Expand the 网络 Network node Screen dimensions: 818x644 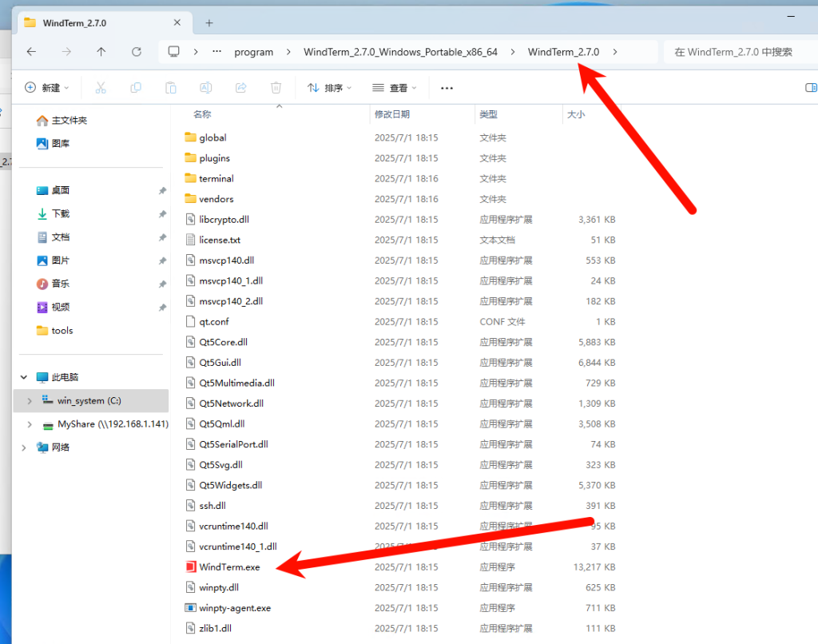[x=23, y=447]
